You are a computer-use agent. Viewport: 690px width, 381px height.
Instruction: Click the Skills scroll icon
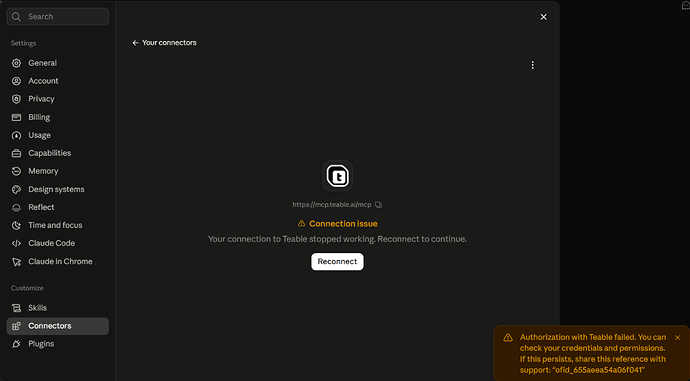tap(16, 308)
